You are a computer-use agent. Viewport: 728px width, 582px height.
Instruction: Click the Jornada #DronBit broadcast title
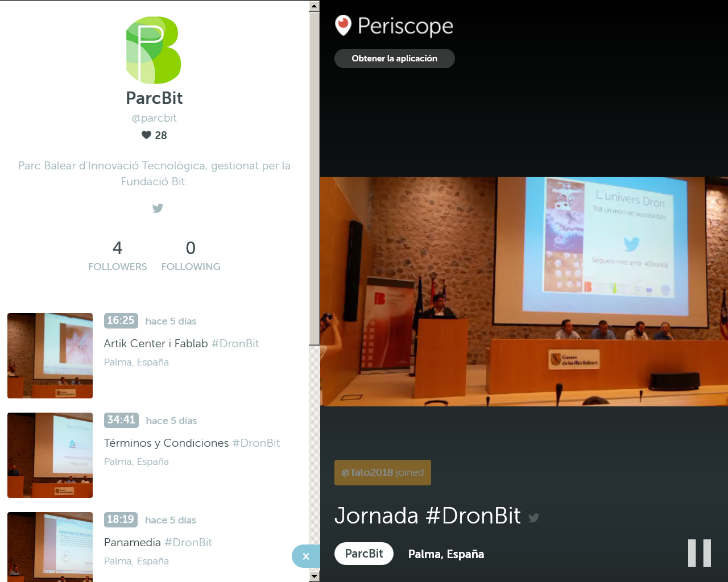(x=428, y=516)
